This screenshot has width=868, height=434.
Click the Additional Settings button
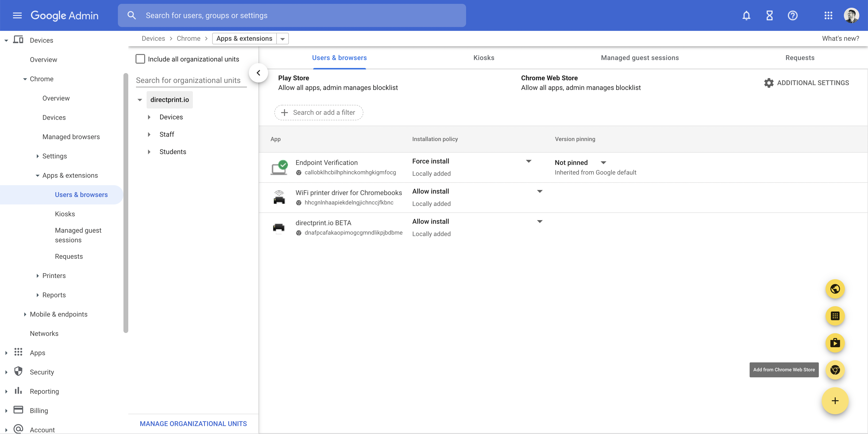coord(806,83)
